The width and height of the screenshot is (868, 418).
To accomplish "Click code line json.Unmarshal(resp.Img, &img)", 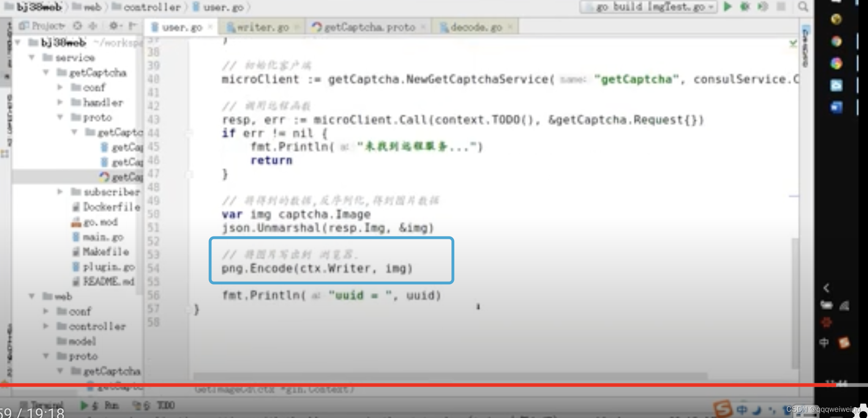I will 328,228.
